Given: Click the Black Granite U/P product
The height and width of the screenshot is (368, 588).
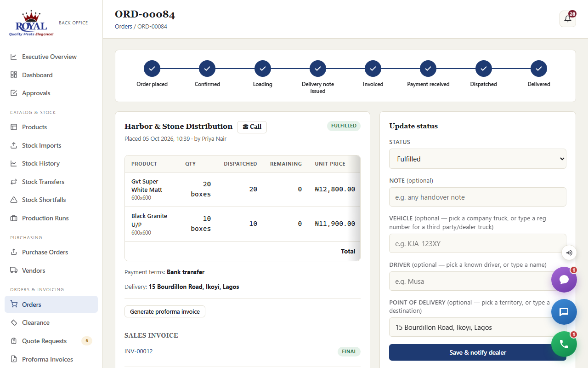Looking at the screenshot, I should (x=149, y=220).
